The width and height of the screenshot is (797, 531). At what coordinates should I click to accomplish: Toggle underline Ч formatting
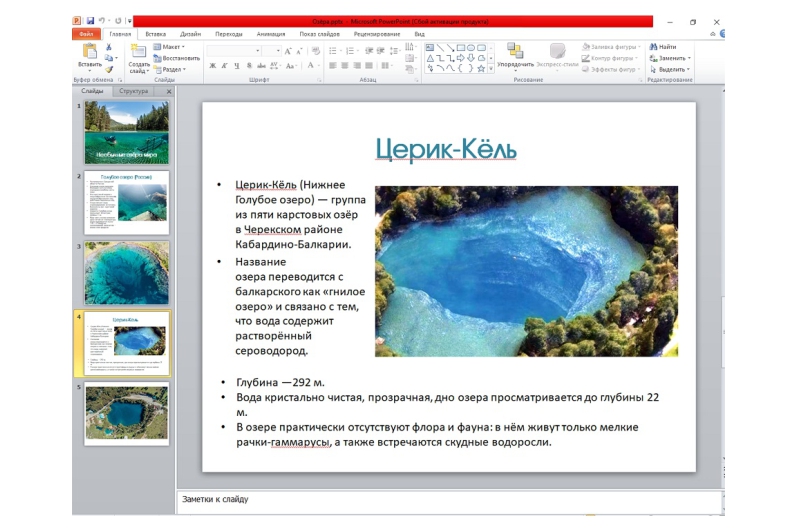[x=236, y=66]
